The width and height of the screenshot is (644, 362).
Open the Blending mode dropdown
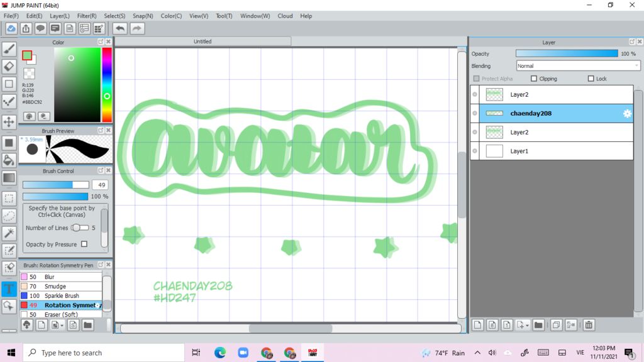pyautogui.click(x=579, y=65)
